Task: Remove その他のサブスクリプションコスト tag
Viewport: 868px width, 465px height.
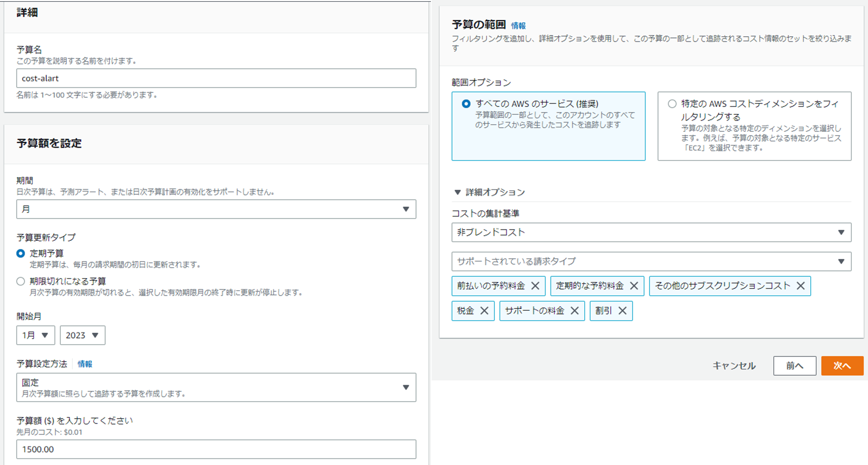Action: 801,286
